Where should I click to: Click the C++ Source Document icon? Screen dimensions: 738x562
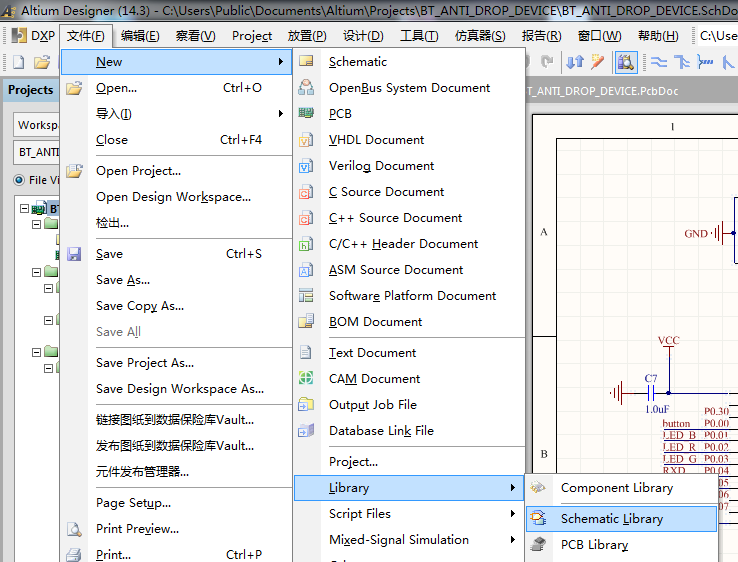tap(306, 218)
